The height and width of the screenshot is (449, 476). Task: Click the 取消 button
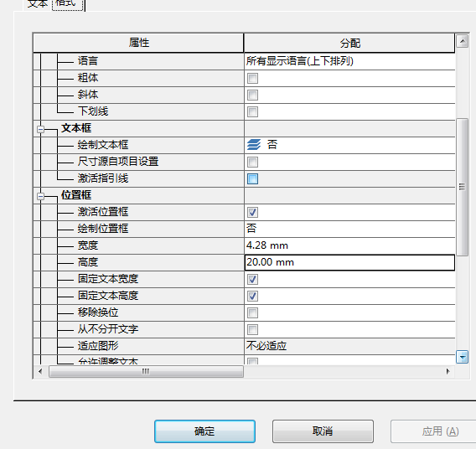(323, 431)
